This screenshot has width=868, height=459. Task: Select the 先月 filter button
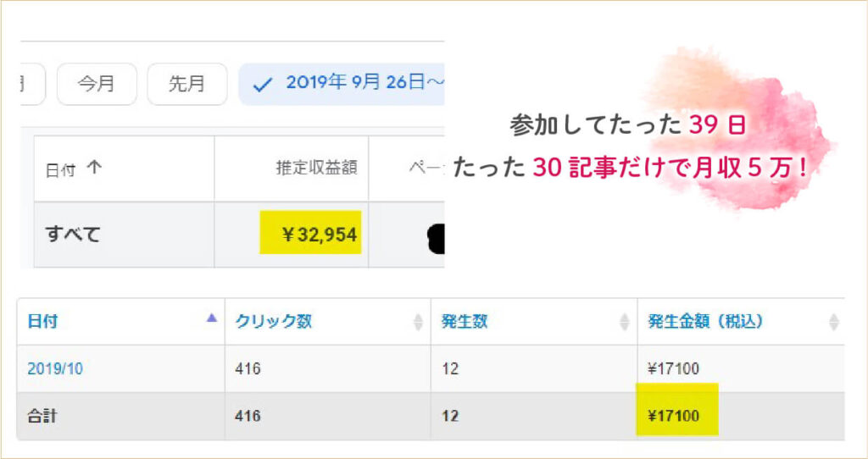click(x=186, y=85)
